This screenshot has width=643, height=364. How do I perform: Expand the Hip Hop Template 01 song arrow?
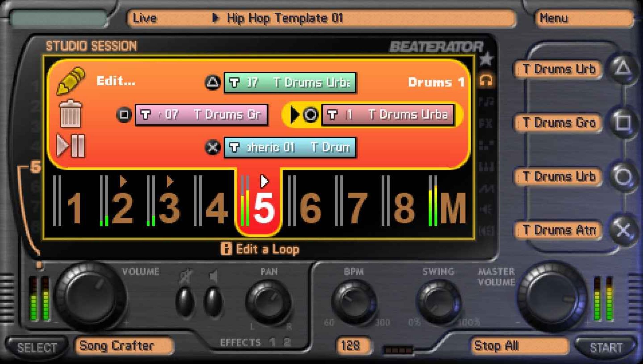tap(216, 18)
